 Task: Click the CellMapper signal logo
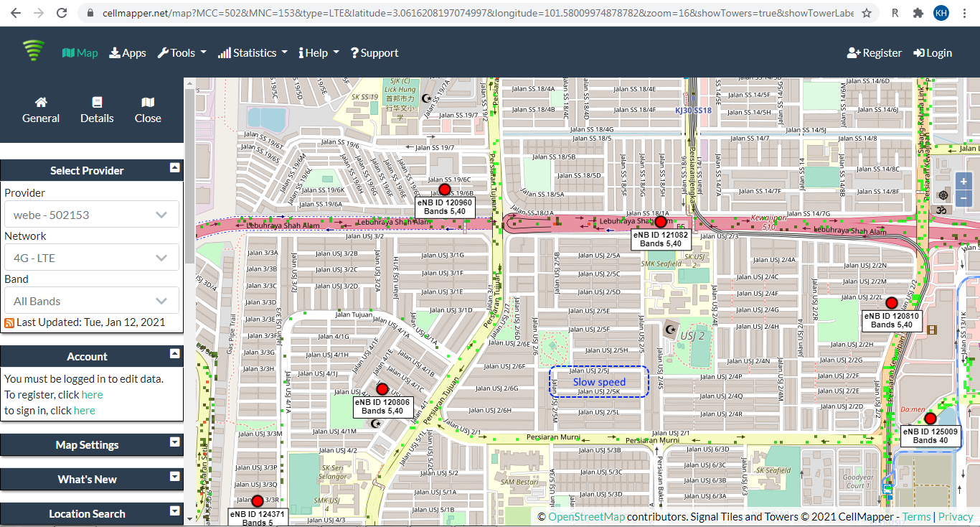coord(33,51)
